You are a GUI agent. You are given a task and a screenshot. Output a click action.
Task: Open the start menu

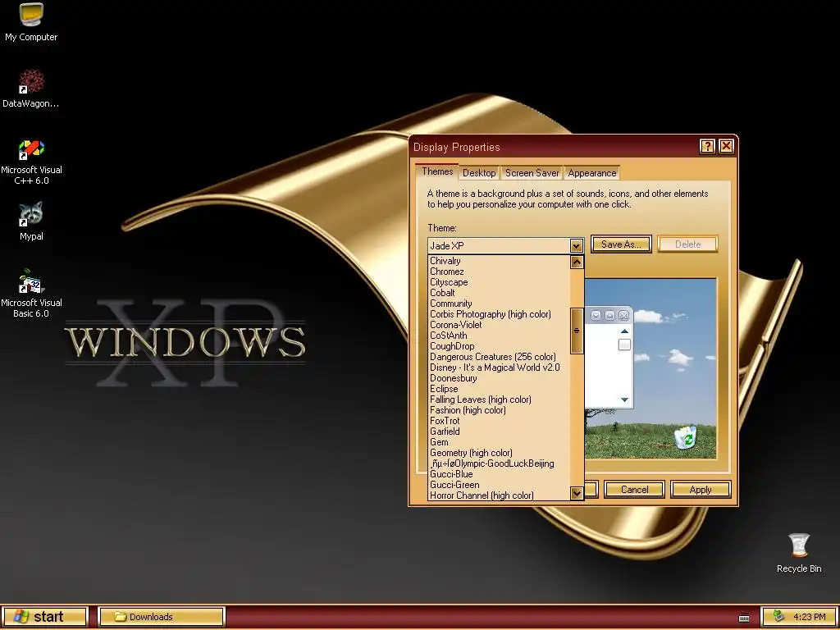pos(44,617)
